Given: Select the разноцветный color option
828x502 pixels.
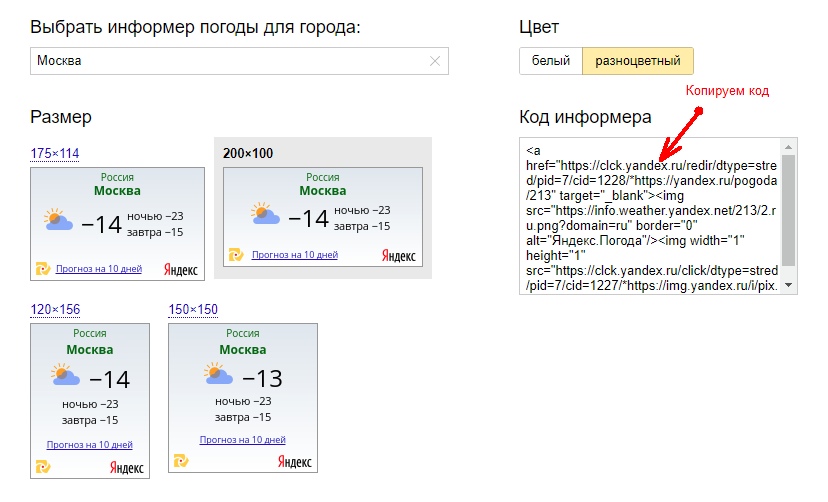Looking at the screenshot, I should click(x=637, y=61).
